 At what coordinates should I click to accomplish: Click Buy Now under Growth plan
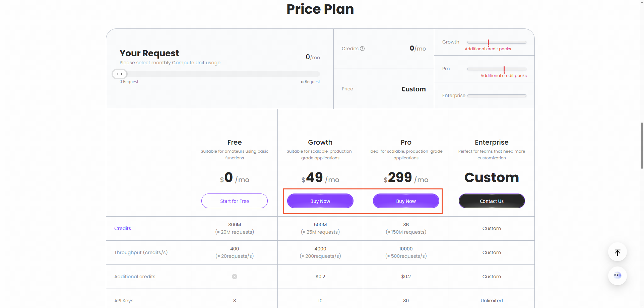coord(320,201)
